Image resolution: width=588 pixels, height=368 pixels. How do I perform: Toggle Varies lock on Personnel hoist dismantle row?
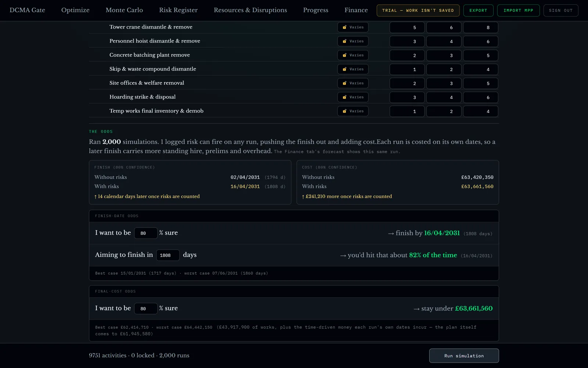click(x=353, y=41)
